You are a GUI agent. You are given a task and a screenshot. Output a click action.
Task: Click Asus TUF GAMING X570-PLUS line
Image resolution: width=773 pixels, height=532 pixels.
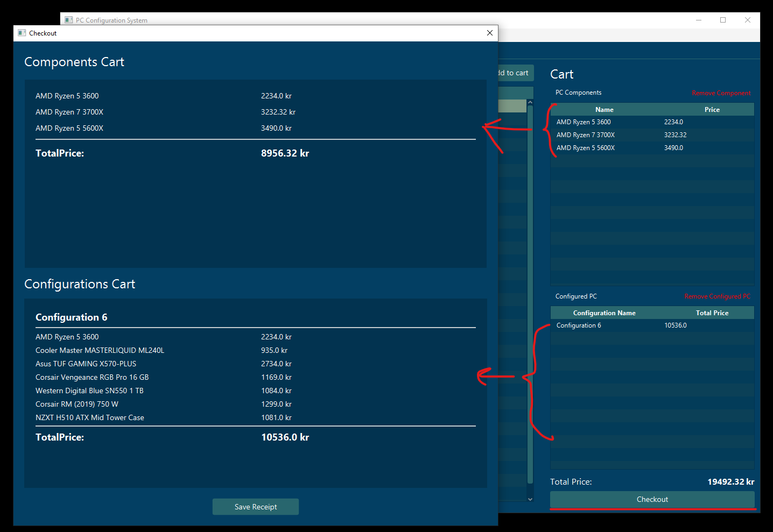tap(86, 364)
